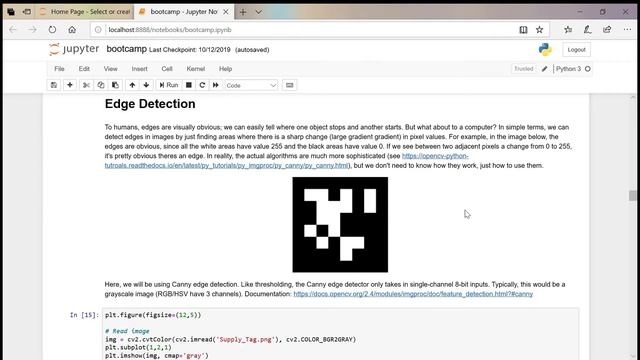
Task: Add this page to favorites star
Action: [540, 30]
